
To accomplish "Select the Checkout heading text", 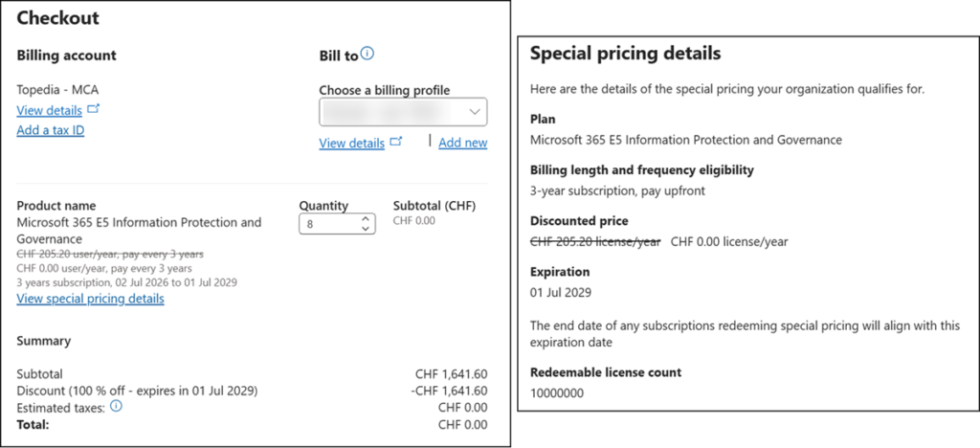I will point(58,17).
